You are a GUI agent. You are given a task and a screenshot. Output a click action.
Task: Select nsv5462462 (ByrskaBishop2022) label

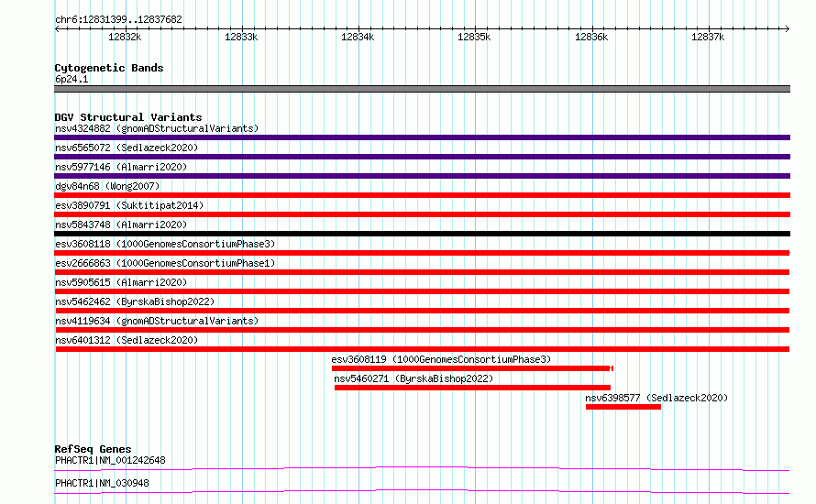coord(135,301)
